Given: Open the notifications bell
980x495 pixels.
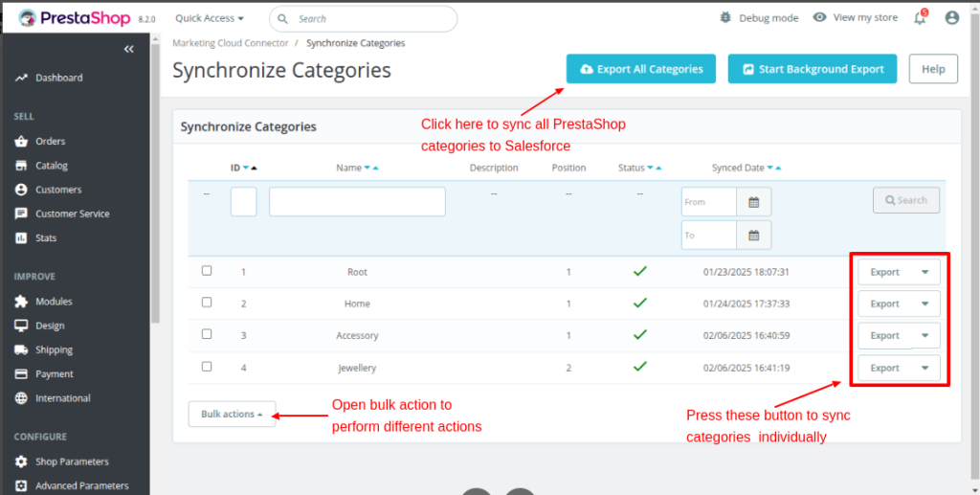Looking at the screenshot, I should point(920,17).
